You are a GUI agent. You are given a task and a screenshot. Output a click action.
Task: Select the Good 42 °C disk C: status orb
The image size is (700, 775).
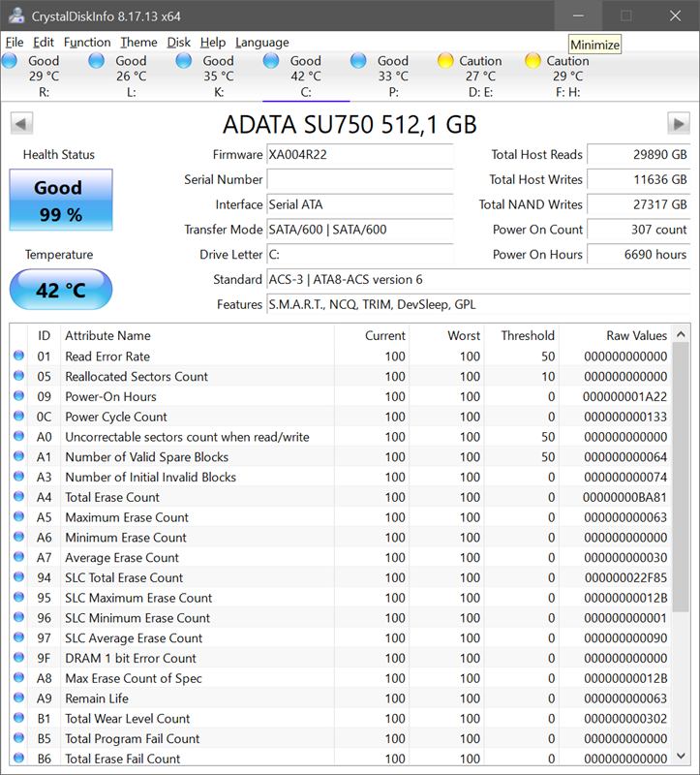[271, 61]
